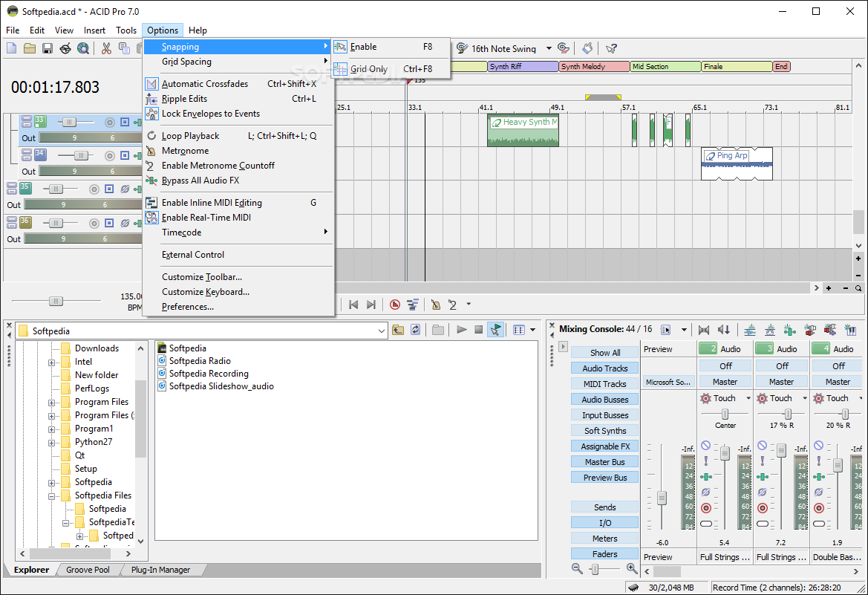Screen dimensions: 868x595
Task: Click Insert Audio Track icon in Mixing Console
Action: [749, 330]
